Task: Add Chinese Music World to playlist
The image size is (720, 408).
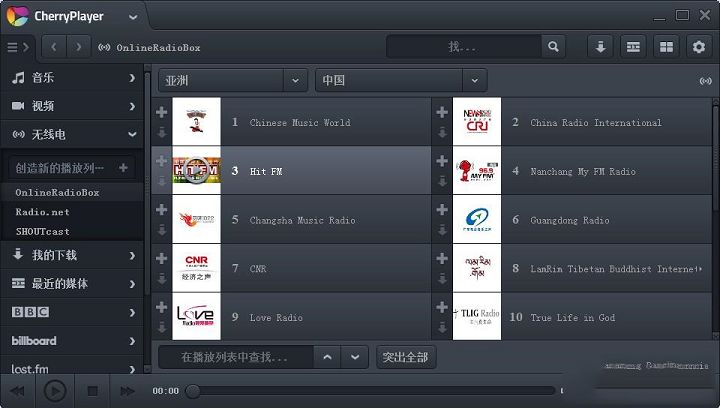Action: pos(161,112)
